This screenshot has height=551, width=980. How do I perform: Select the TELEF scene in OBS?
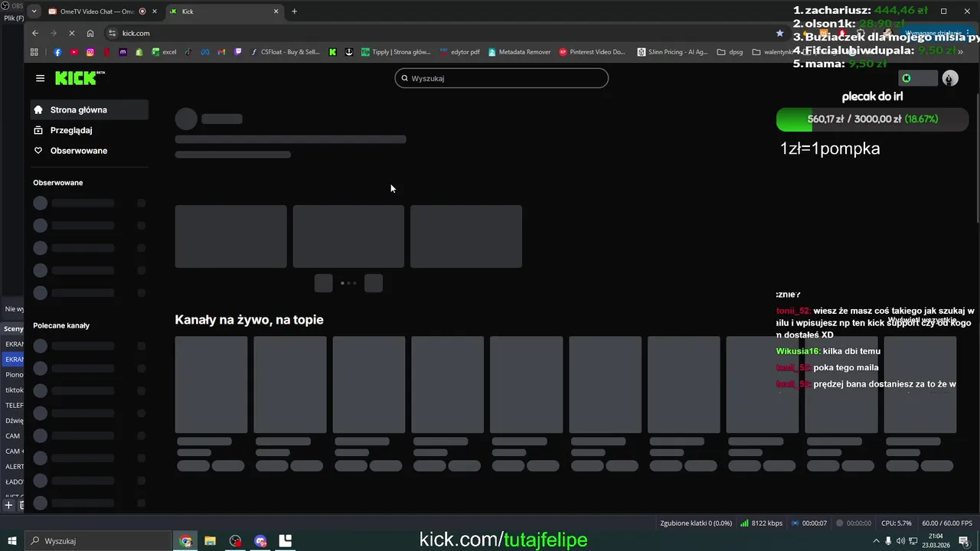click(14, 406)
